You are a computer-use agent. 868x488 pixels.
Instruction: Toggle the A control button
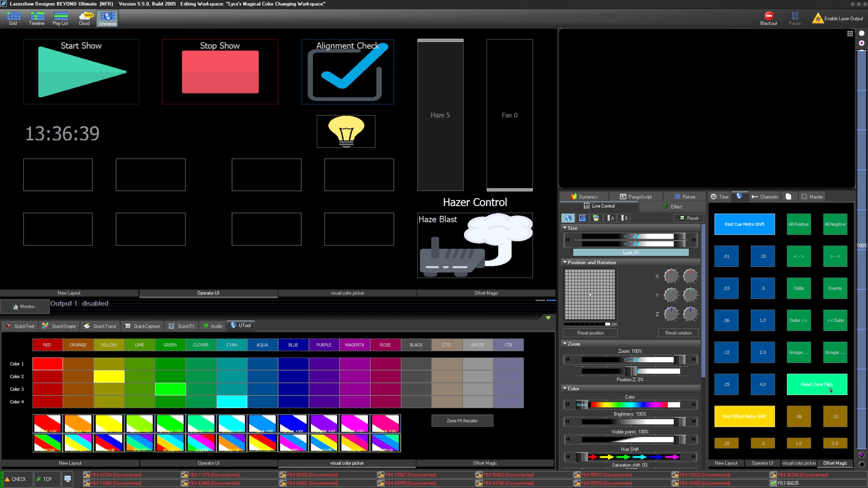click(x=610, y=218)
